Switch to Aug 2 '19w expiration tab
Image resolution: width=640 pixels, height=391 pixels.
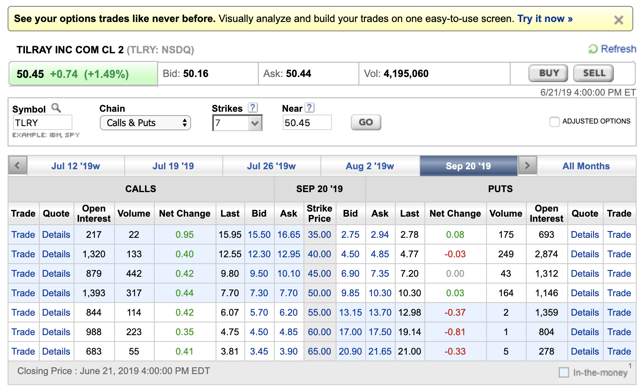coord(370,166)
